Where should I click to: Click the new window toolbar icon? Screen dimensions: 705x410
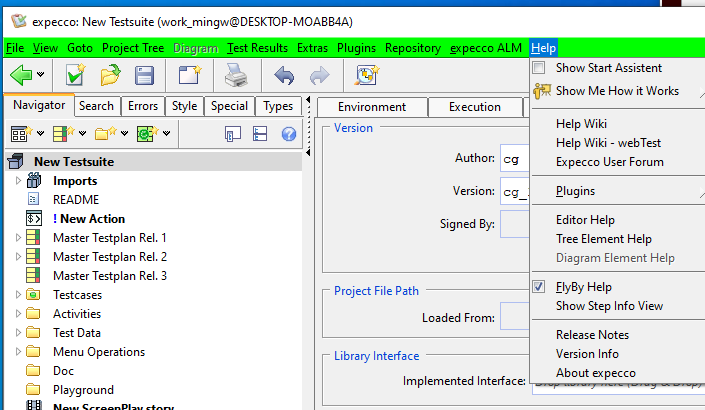189,75
